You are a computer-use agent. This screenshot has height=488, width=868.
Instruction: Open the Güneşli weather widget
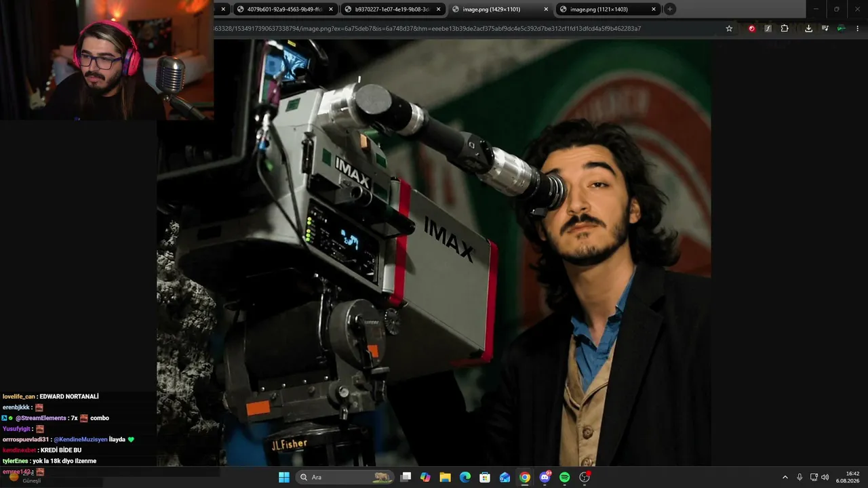click(x=24, y=477)
